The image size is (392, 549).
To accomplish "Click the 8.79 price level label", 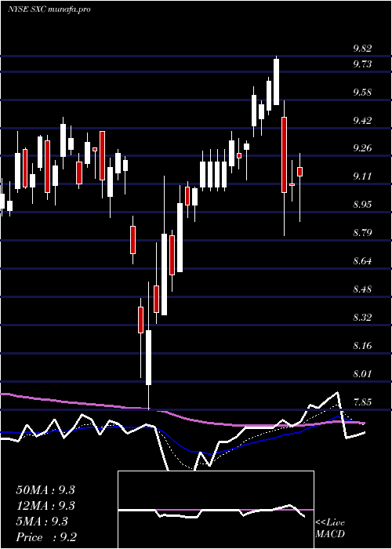I will coord(362,232).
